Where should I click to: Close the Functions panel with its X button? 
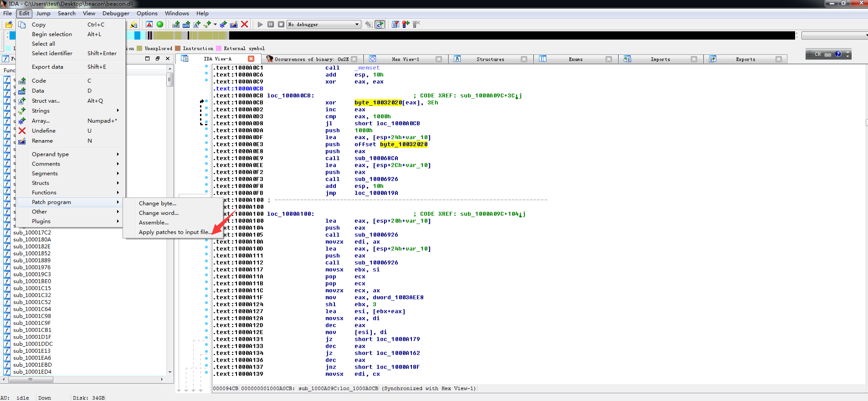168,58
